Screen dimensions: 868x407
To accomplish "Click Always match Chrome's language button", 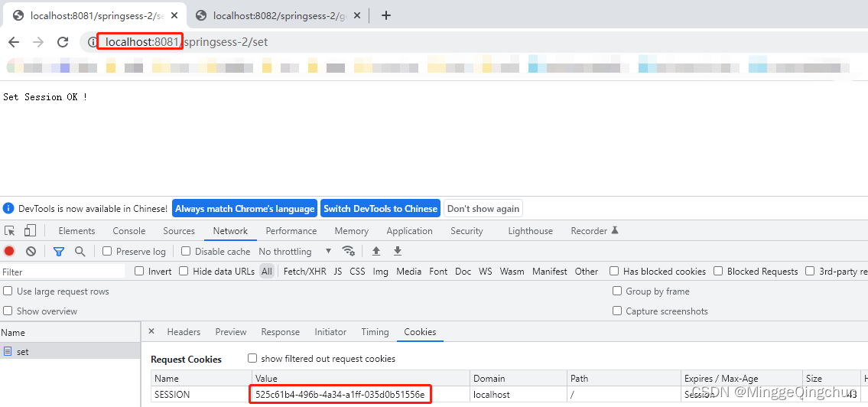I will point(245,209).
